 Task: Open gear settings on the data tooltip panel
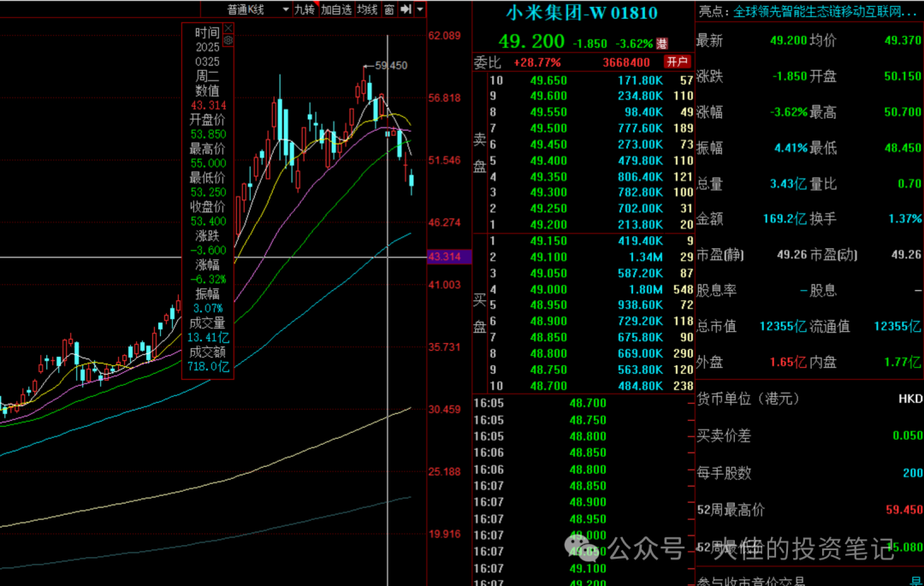coord(228,40)
